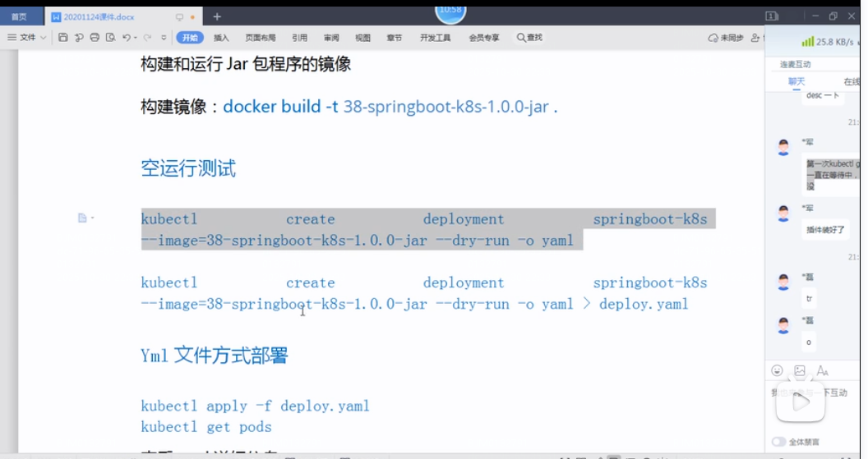
Task: Click the 'tr' chat message bubble
Action: pos(809,299)
